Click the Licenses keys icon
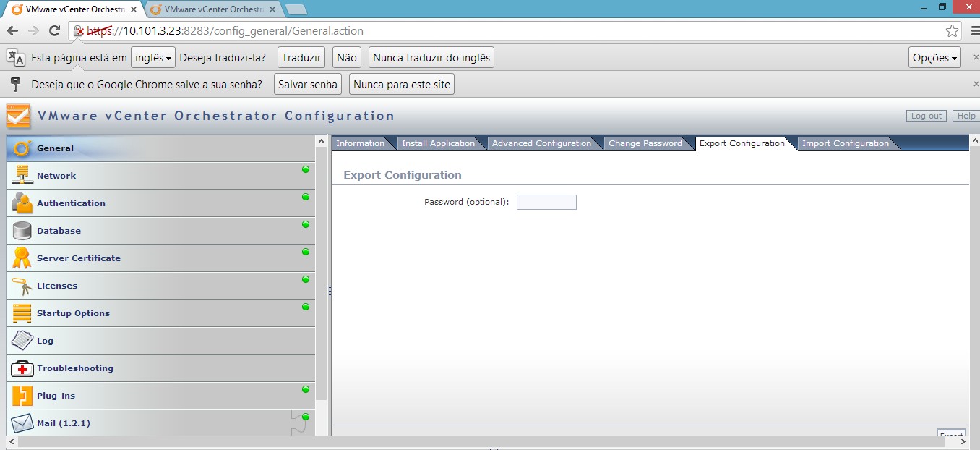The image size is (980, 450). [x=22, y=286]
